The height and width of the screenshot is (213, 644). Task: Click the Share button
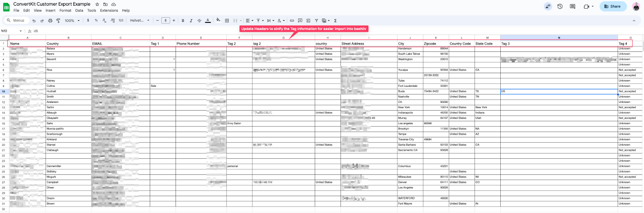tap(612, 6)
